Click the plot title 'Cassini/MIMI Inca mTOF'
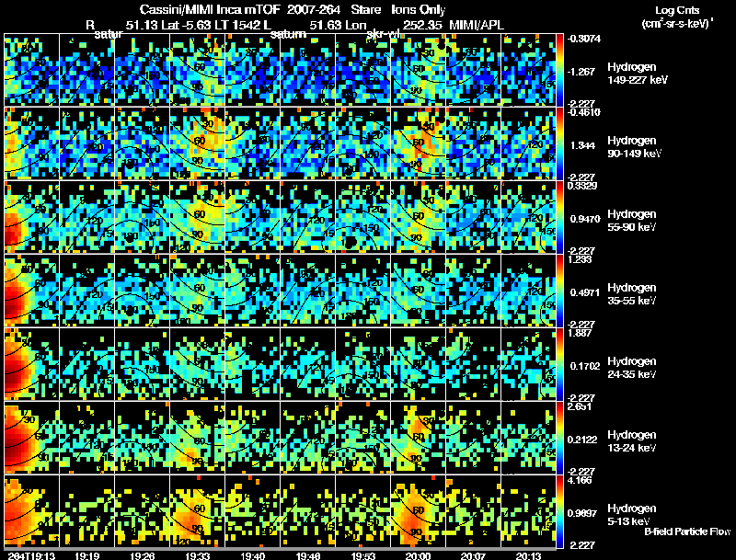 coord(210,10)
